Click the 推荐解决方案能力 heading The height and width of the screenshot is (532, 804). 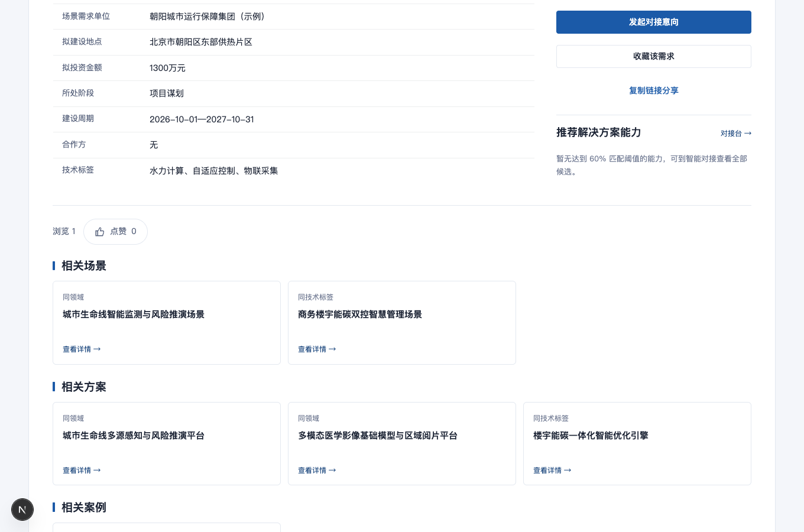tap(598, 132)
